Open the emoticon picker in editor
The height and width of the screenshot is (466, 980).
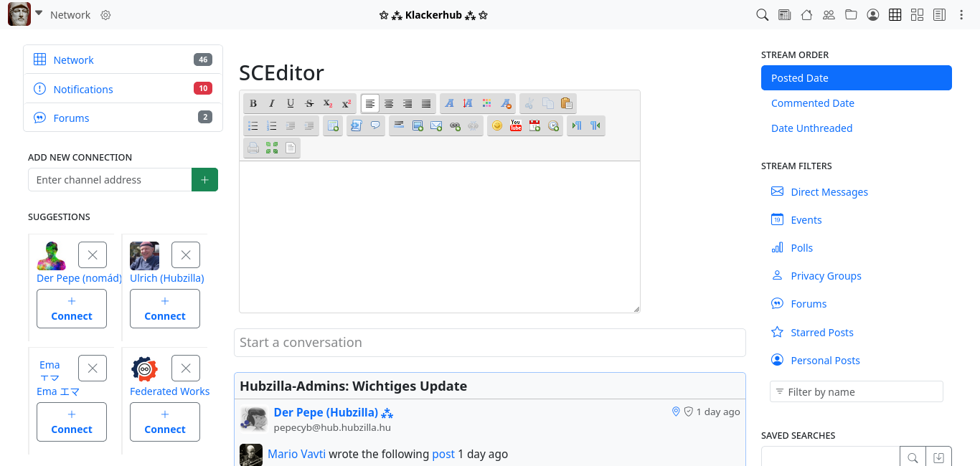(497, 126)
